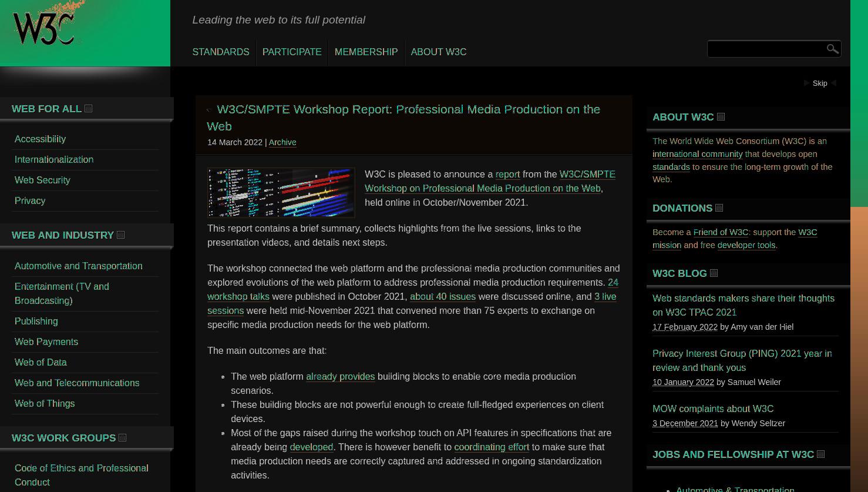Collapse Jobs and Fellowship section icon
The image size is (868, 492).
[x=821, y=454]
